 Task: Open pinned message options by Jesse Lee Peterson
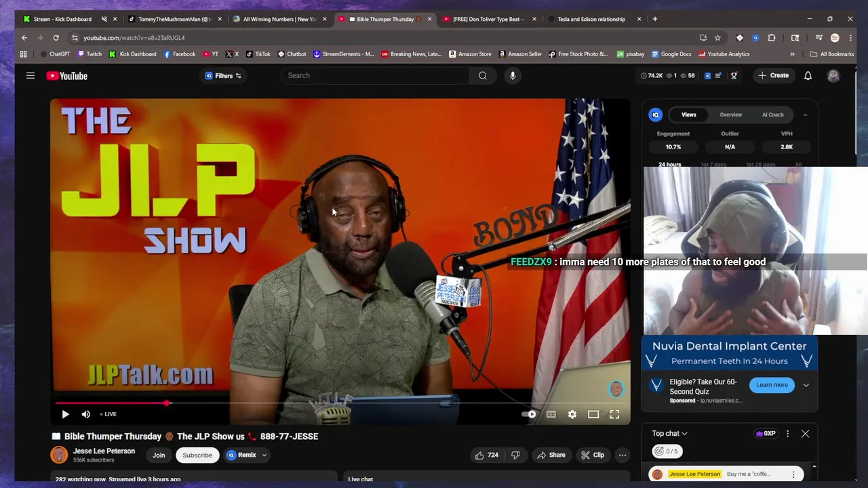pyautogui.click(x=793, y=474)
